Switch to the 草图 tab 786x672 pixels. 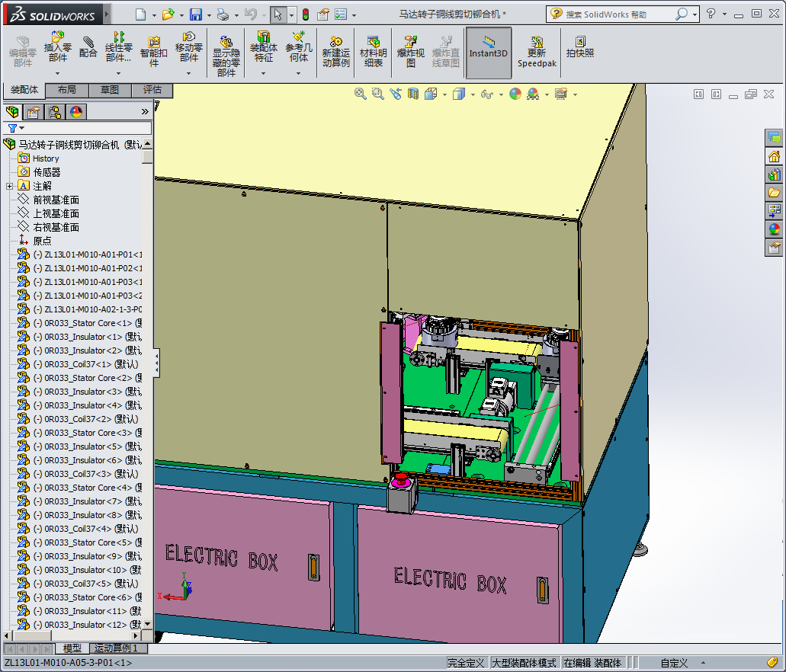110,90
